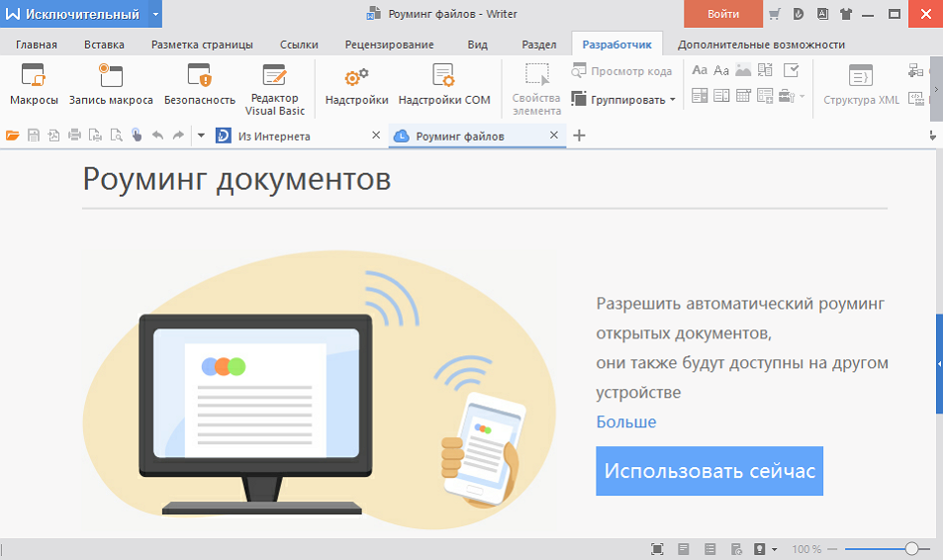Open print preview magnifier icon
The image size is (943, 560).
click(116, 136)
